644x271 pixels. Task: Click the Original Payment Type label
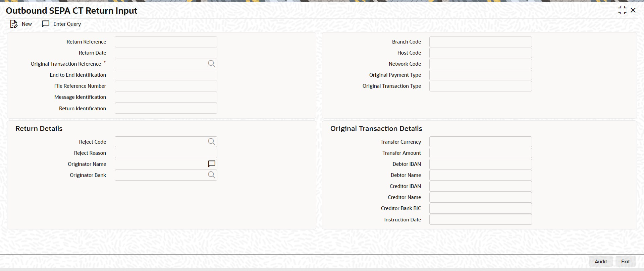click(395, 75)
